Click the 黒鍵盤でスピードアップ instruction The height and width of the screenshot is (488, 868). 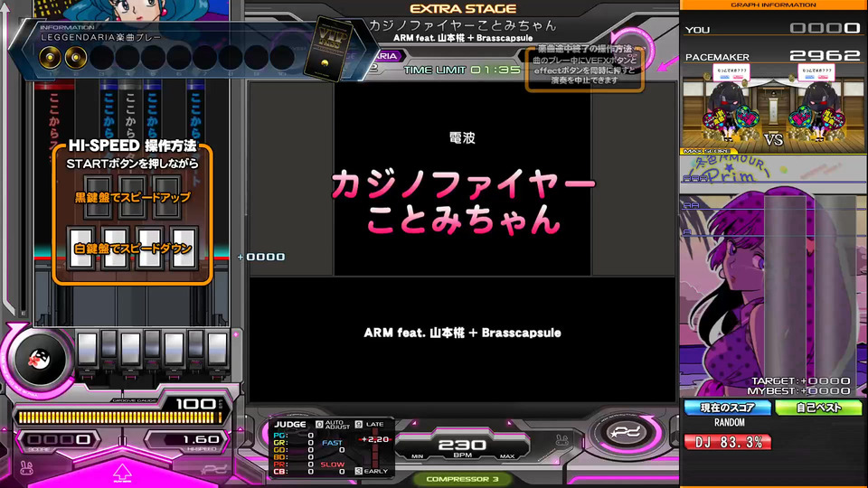(132, 198)
